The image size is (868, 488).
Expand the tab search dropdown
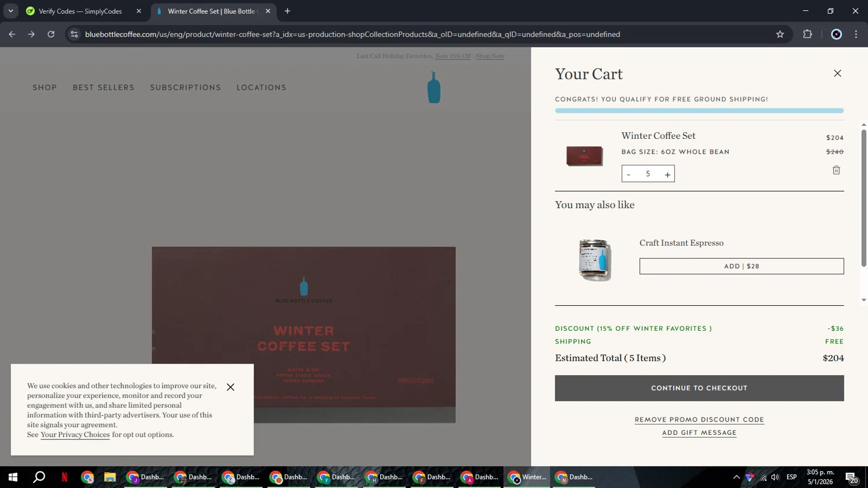click(10, 11)
